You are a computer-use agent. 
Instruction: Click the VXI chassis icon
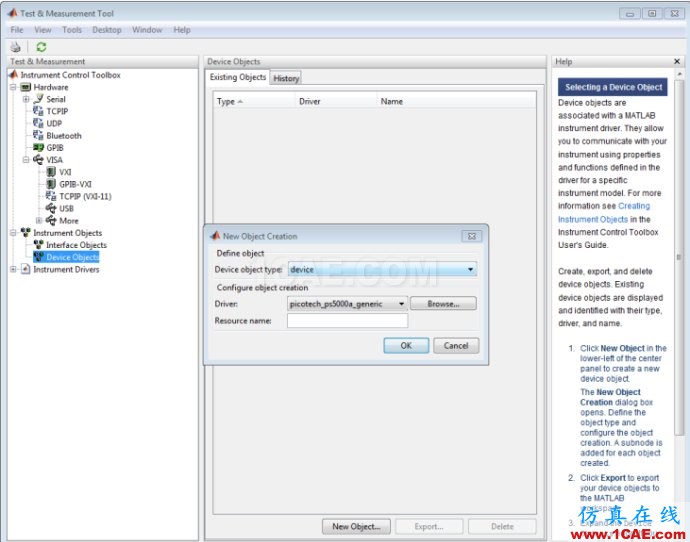tap(51, 172)
